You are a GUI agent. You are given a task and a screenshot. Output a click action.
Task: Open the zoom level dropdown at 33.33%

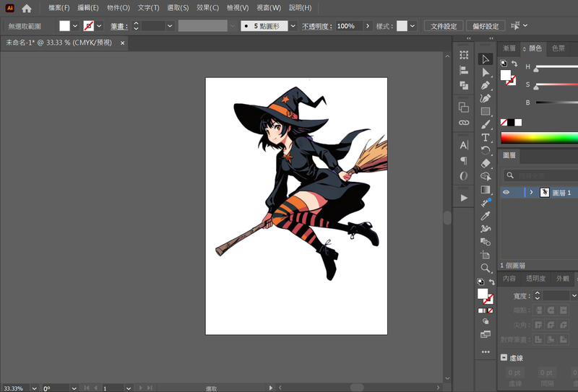[x=34, y=388]
